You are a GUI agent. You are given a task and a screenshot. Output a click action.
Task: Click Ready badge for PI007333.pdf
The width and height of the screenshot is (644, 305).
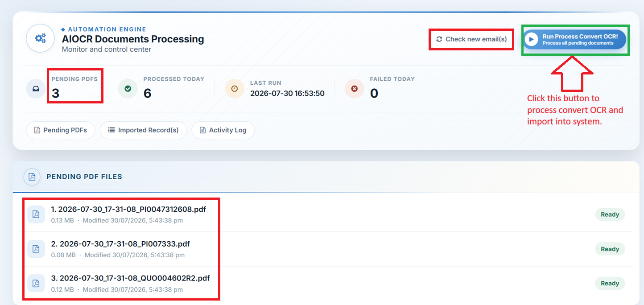point(610,249)
